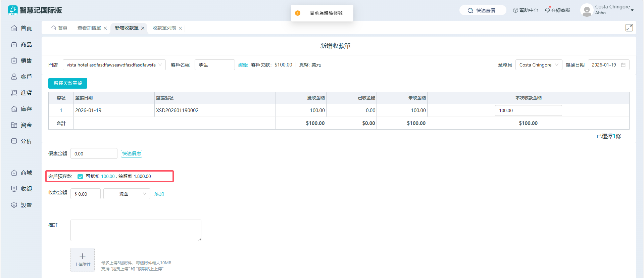The height and width of the screenshot is (278, 644).
Task: Click the 選擇欠款單據 button
Action: (68, 83)
